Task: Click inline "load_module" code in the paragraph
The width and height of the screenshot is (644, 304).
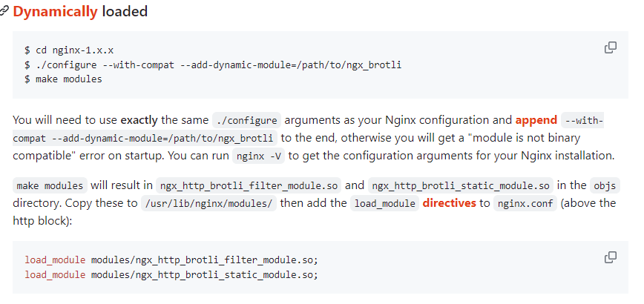Action: click(384, 204)
